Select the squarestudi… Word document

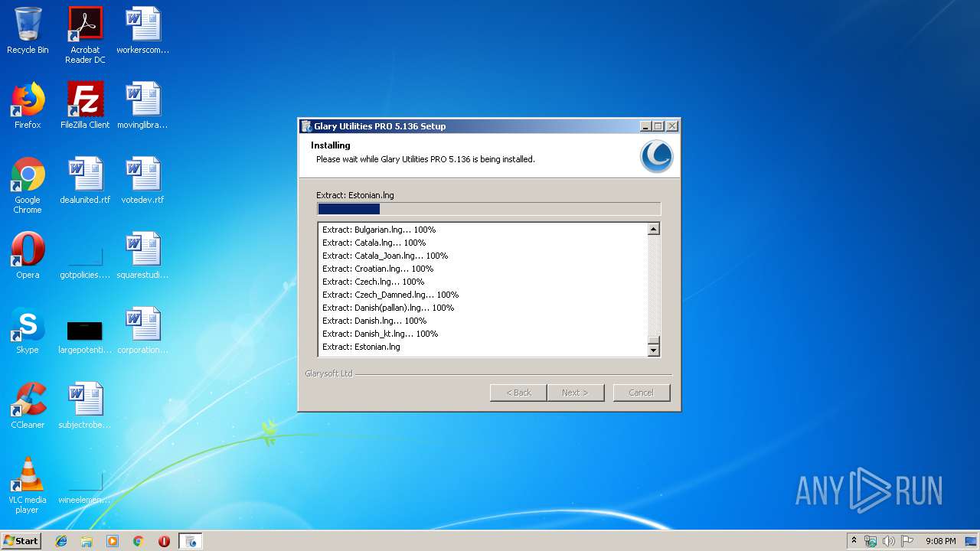[x=142, y=256]
